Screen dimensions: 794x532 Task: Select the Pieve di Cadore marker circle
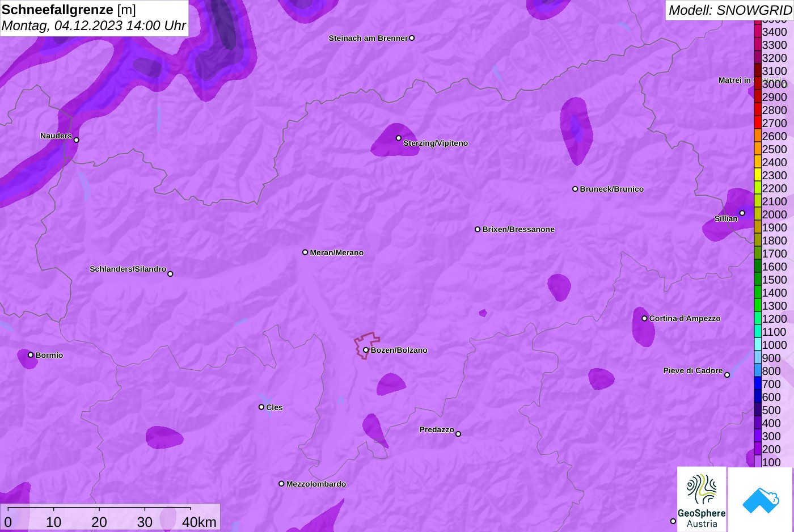pyautogui.click(x=727, y=375)
